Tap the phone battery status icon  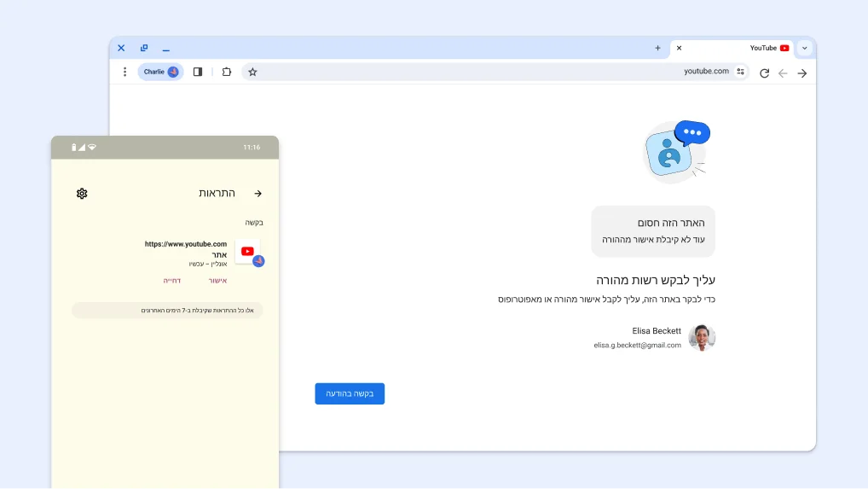(x=73, y=148)
